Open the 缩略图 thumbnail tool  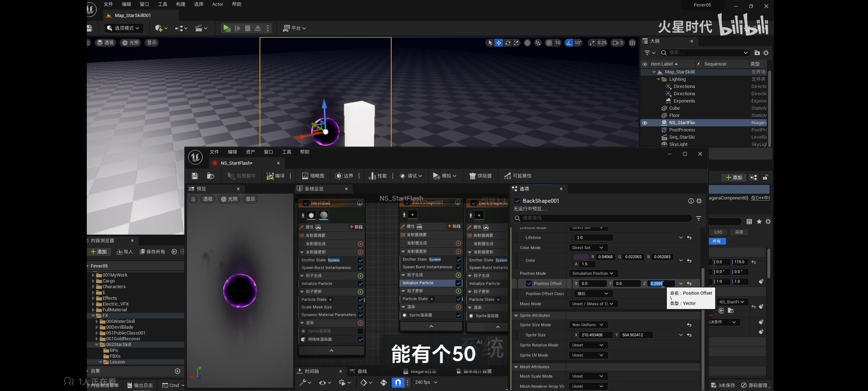click(313, 176)
